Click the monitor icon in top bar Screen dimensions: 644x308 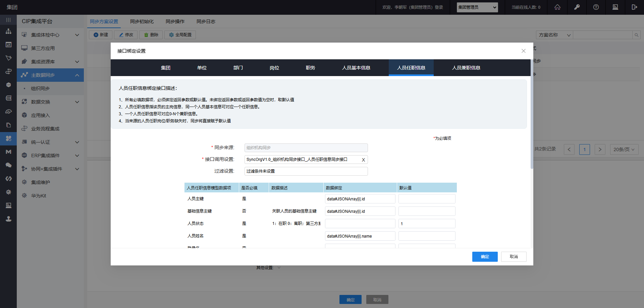615,7
